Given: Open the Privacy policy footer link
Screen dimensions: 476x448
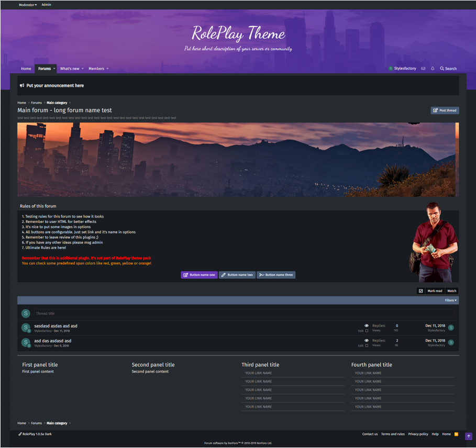Looking at the screenshot, I should [x=418, y=434].
